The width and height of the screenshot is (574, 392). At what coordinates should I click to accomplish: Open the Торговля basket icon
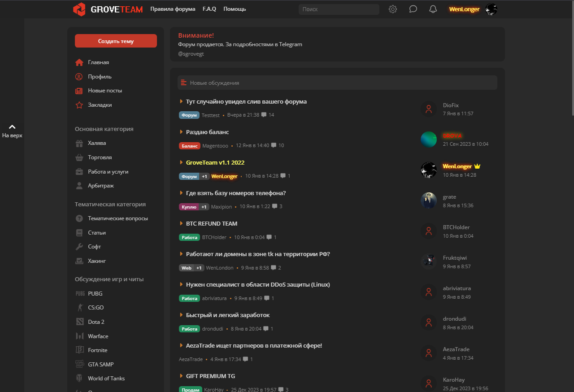79,157
